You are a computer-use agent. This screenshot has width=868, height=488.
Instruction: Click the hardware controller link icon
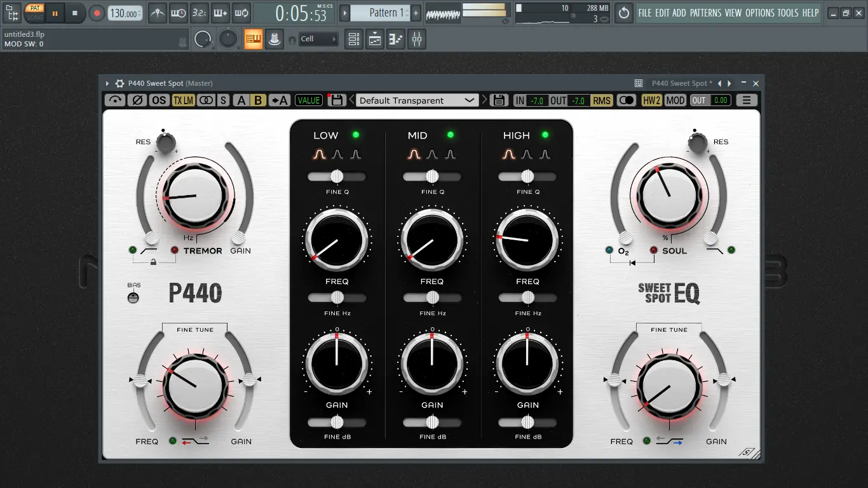274,39
